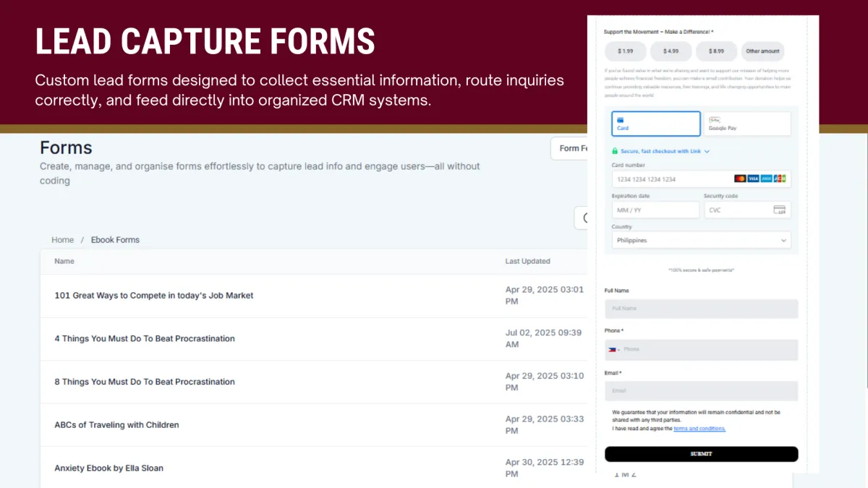Click the Mastercard logo in card field
This screenshot has width=868, height=488.
tap(740, 179)
